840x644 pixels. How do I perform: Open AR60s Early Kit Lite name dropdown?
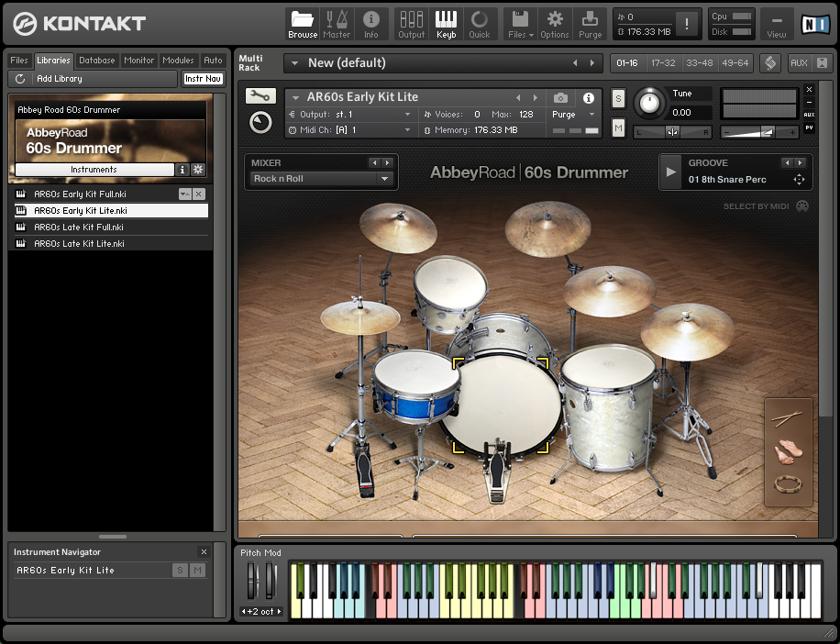click(295, 97)
